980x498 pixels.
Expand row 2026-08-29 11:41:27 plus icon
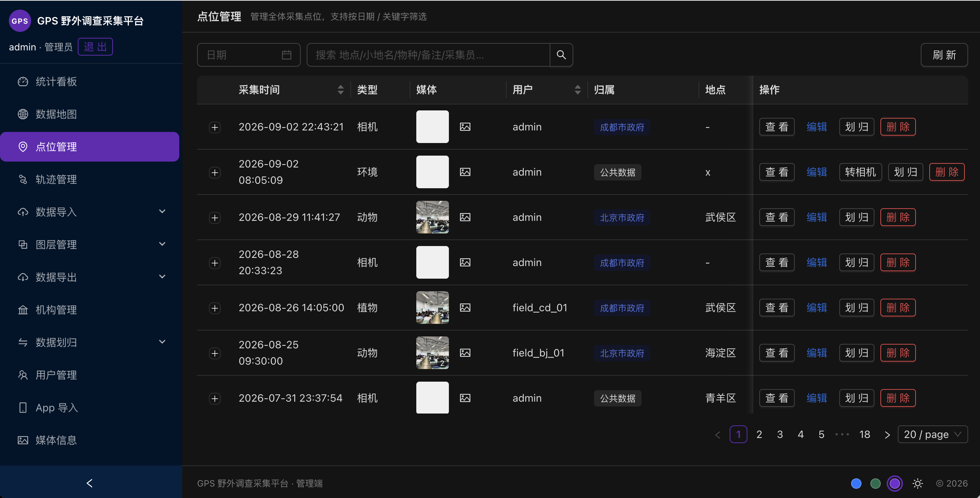215,218
